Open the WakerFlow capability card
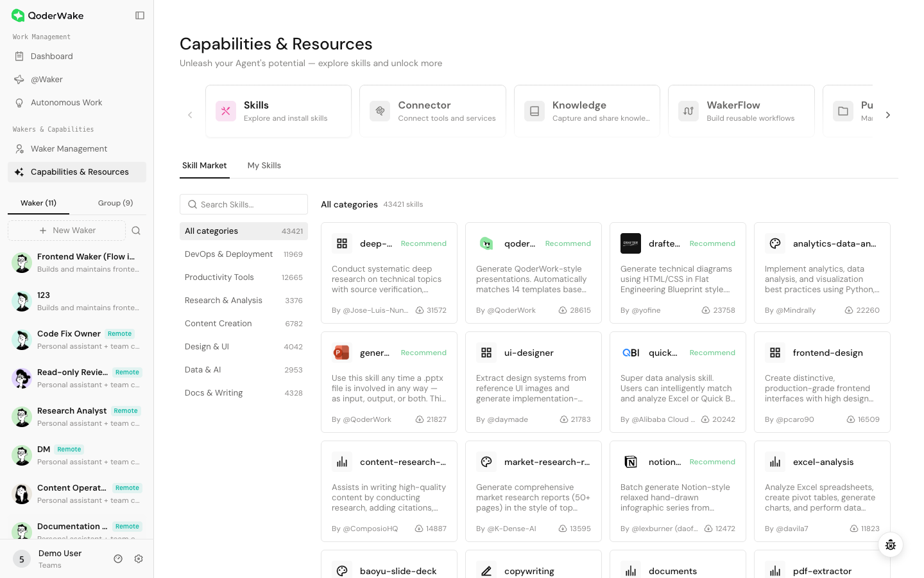 click(x=741, y=111)
